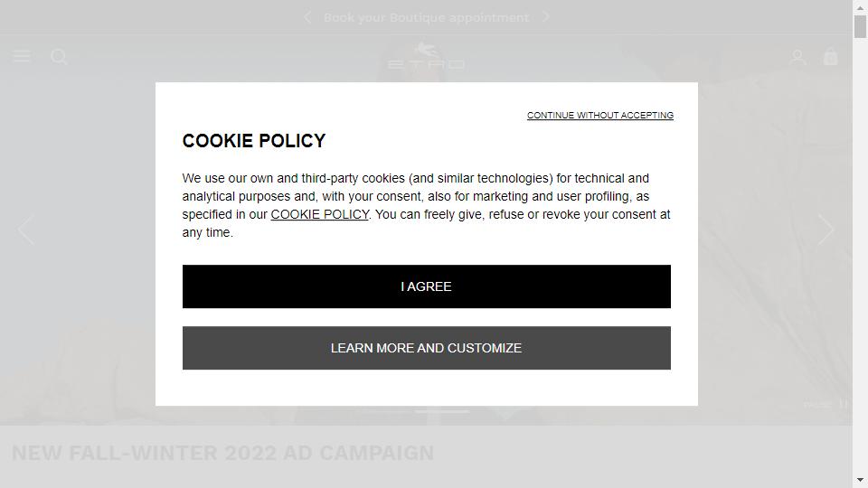Click the I AGREE button
This screenshot has height=488, width=868.
(x=426, y=286)
